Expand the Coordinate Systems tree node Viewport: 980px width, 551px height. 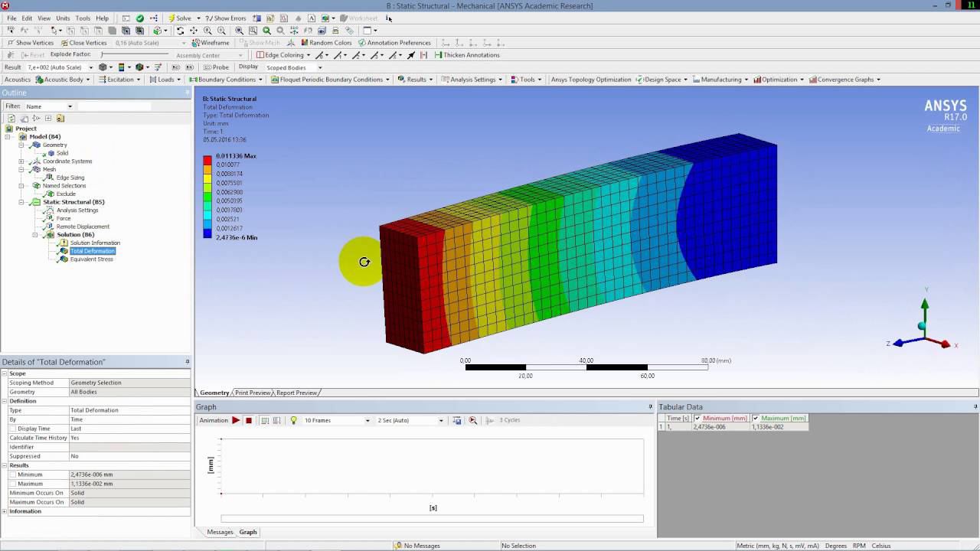point(21,161)
